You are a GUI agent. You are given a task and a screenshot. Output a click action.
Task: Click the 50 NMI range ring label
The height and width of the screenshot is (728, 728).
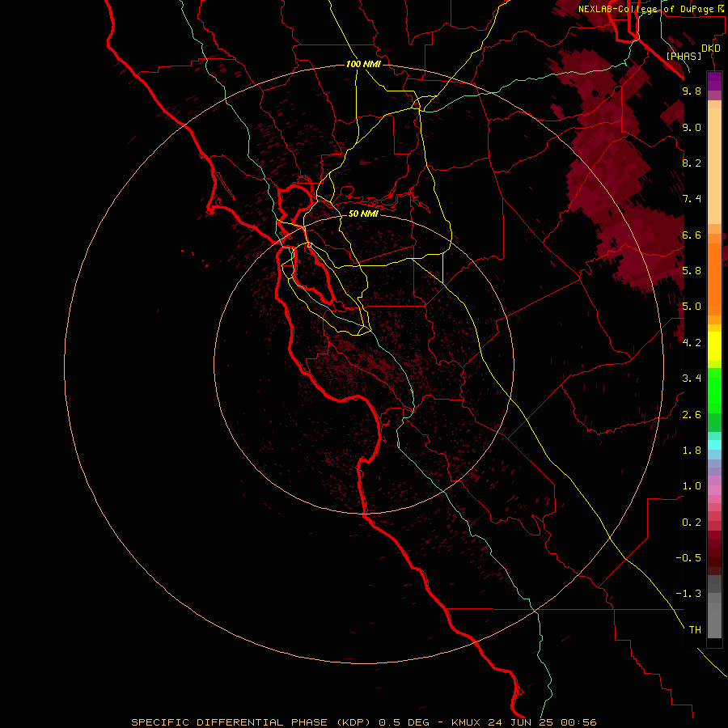(x=363, y=214)
